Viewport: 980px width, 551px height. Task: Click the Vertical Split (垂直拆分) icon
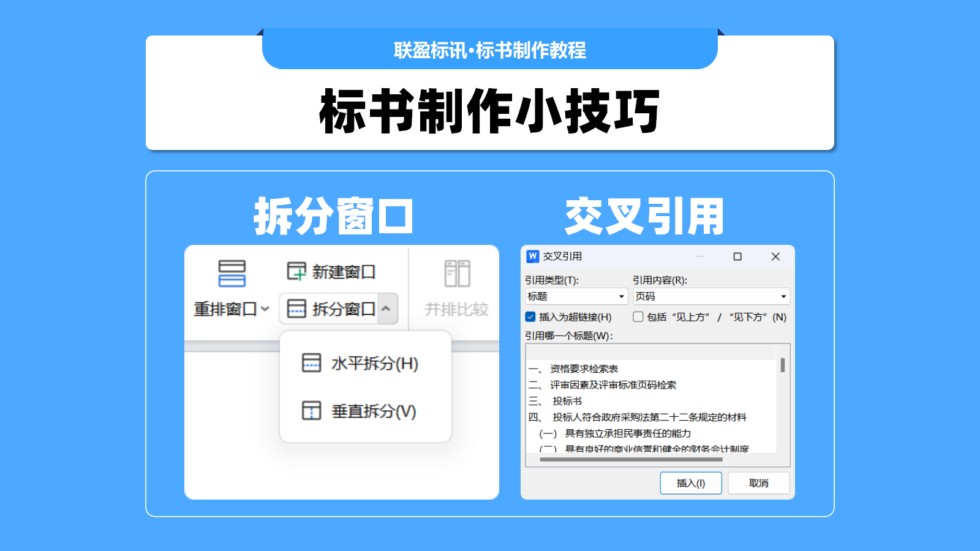pyautogui.click(x=311, y=410)
